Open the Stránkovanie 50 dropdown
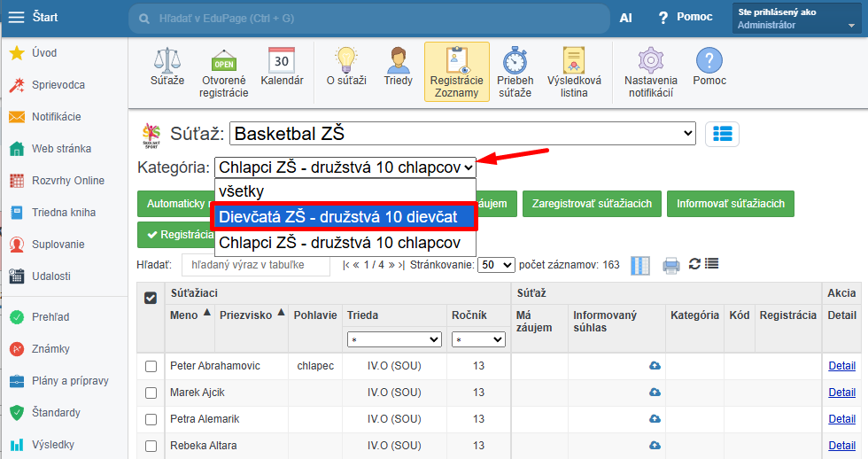 [496, 265]
